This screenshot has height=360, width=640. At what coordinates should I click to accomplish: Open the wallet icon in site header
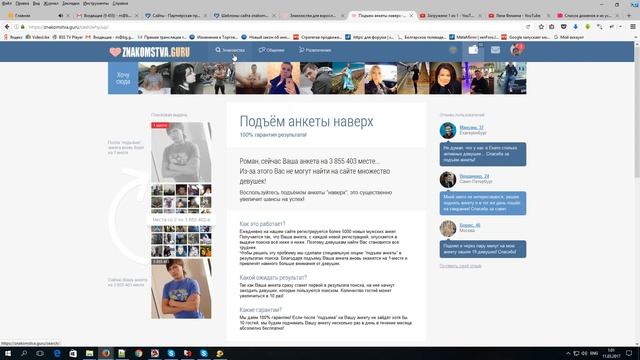[473, 50]
